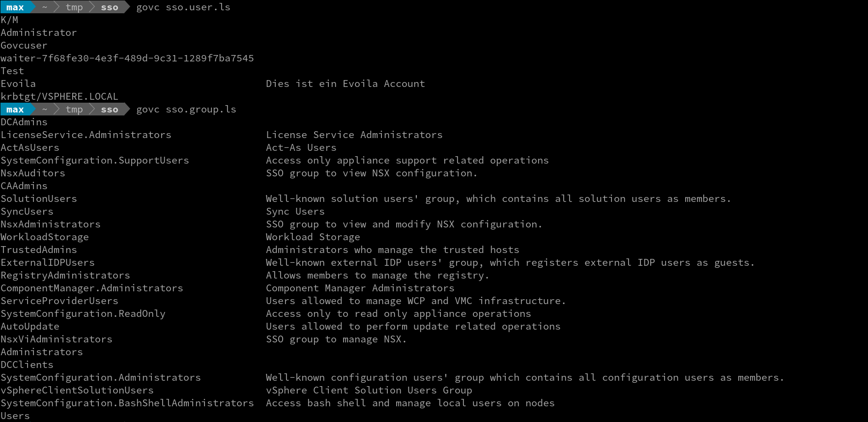Image resolution: width=868 pixels, height=422 pixels.
Task: Click the "Administrators who manage the trusted hosts" text
Action: (x=392, y=250)
